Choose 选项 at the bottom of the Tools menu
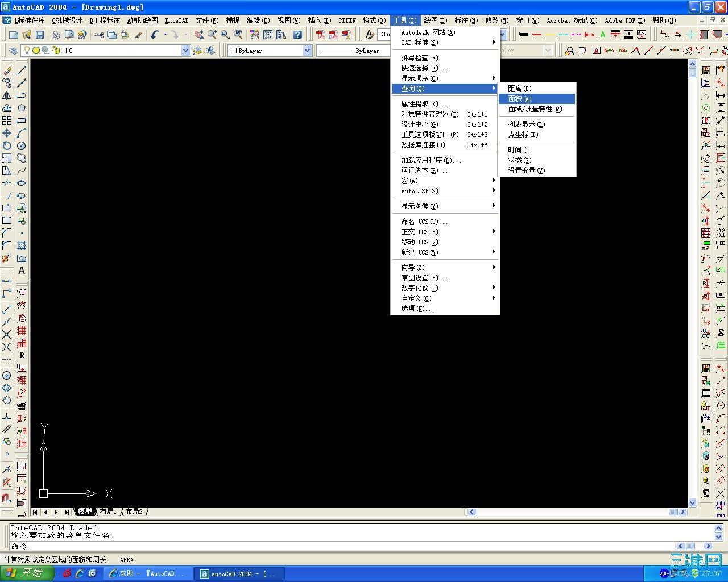 tap(445, 309)
